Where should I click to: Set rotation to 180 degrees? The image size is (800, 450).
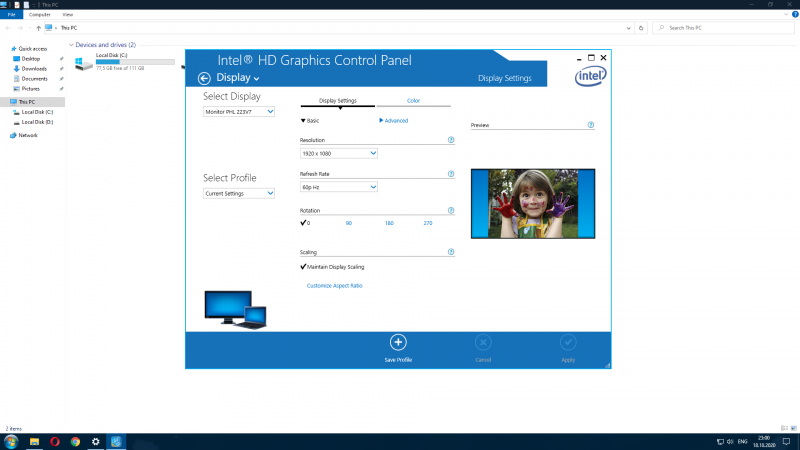[x=389, y=223]
